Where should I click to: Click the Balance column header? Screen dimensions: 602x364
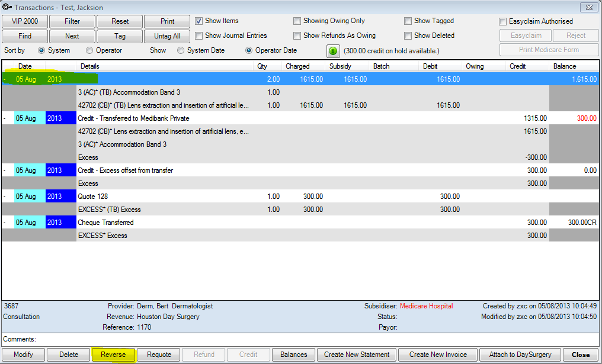(574, 66)
